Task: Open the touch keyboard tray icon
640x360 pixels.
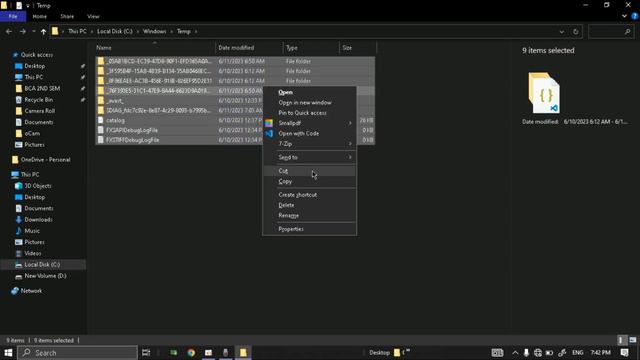Action: 497,353
